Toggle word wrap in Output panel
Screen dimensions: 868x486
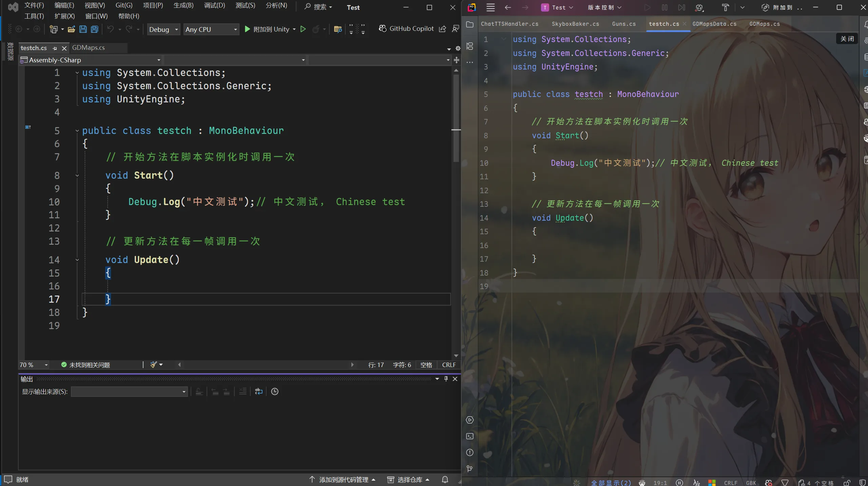(x=259, y=391)
